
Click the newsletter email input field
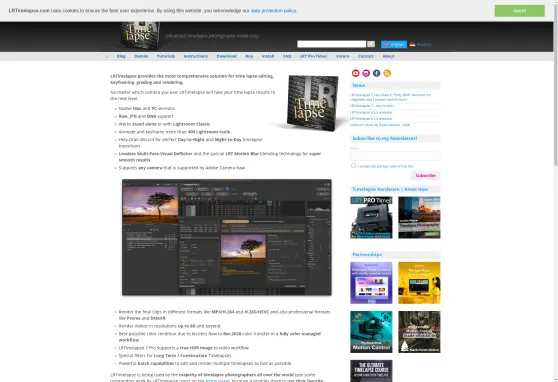(x=395, y=156)
